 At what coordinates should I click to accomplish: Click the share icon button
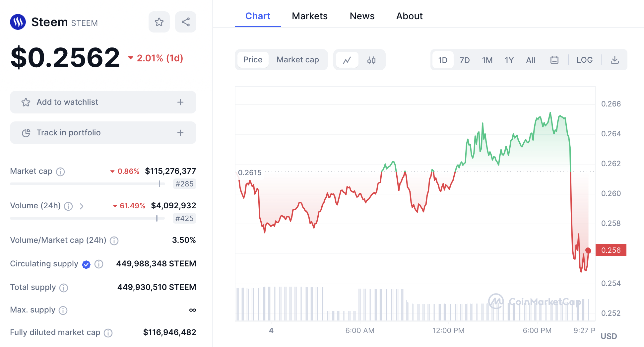click(x=186, y=22)
